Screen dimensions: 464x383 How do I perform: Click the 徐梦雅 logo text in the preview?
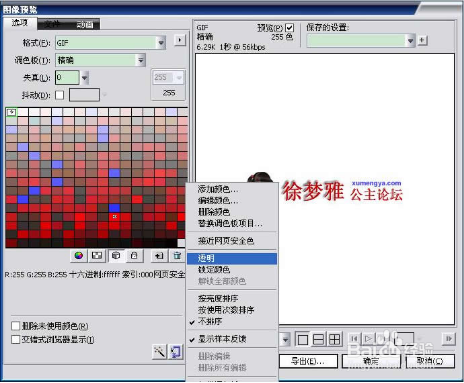pyautogui.click(x=313, y=191)
